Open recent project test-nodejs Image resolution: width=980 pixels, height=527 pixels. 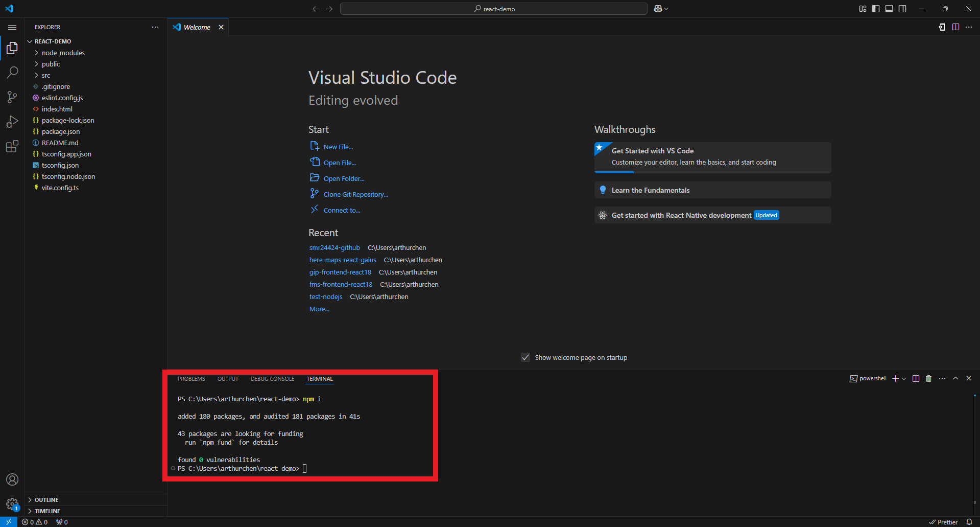326,296
